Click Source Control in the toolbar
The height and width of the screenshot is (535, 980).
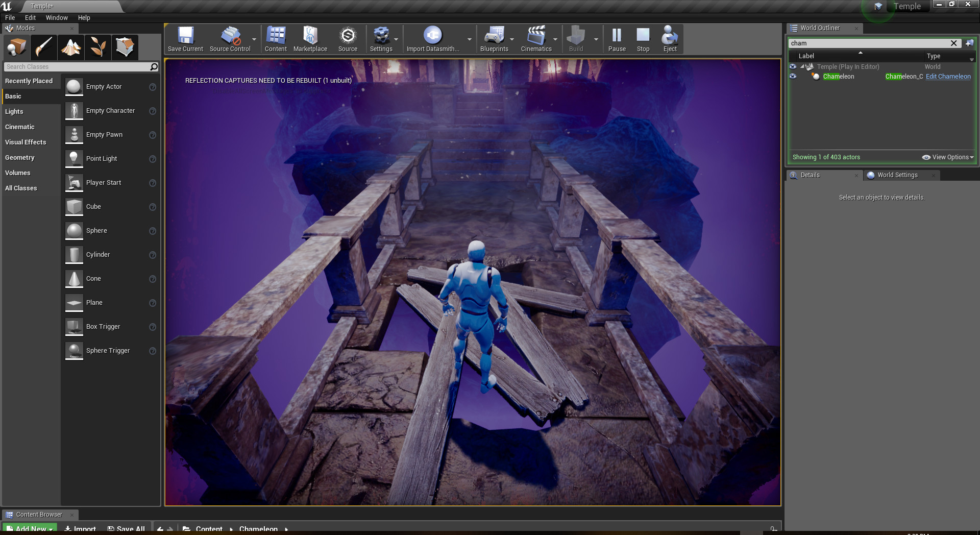[230, 38]
